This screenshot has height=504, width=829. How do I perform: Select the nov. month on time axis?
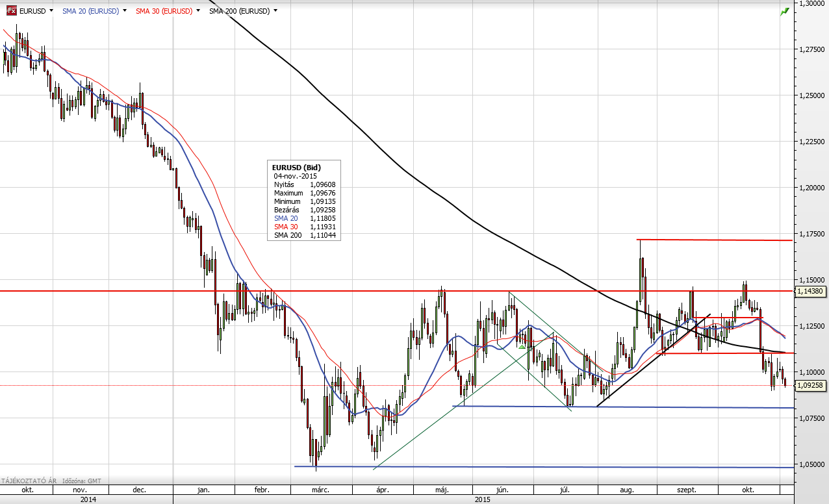(79, 490)
